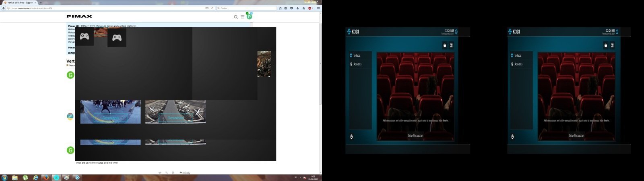
Task: Click the Pocket icon in Firefox toolbar
Action: (x=291, y=8)
